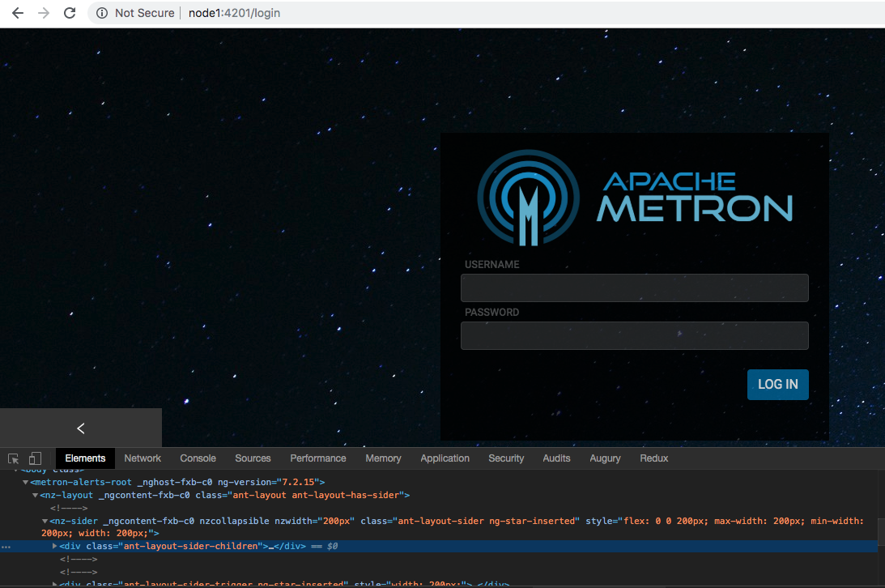Expand the ant-layout-sider-children div
The width and height of the screenshot is (885, 588).
tap(54, 546)
